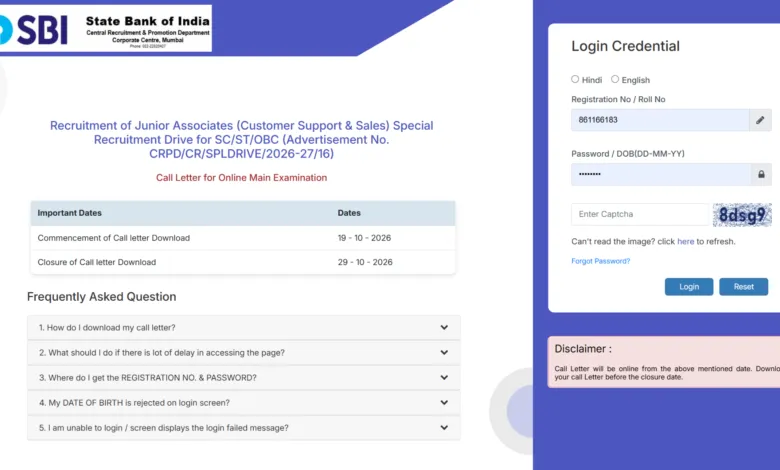Click lock icon beside password field

point(761,175)
